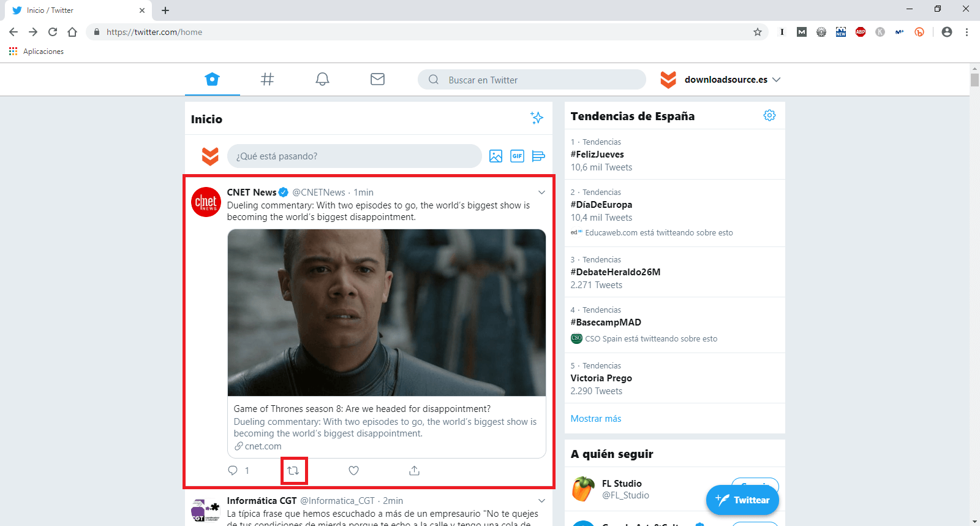Open downloadsource.es account dropdown
This screenshot has height=526, width=980.
coord(776,80)
